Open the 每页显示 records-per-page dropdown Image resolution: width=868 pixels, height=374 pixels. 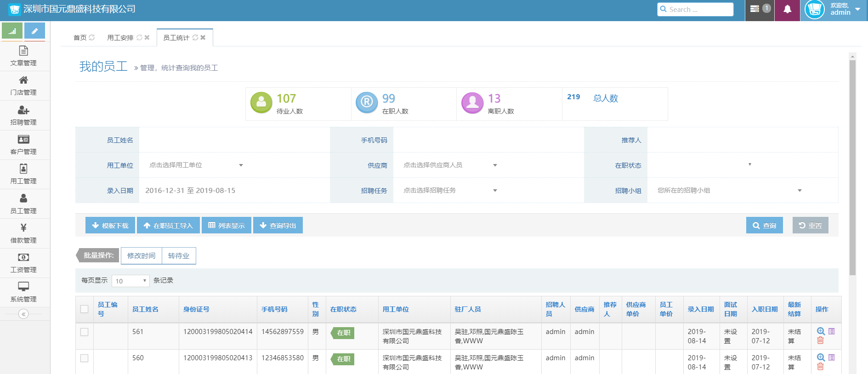pyautogui.click(x=130, y=281)
